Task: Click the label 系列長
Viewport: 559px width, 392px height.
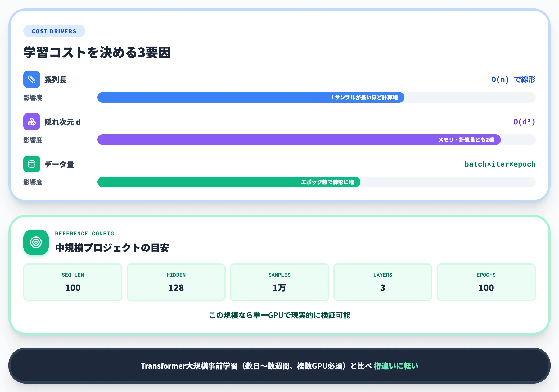Action: click(55, 80)
